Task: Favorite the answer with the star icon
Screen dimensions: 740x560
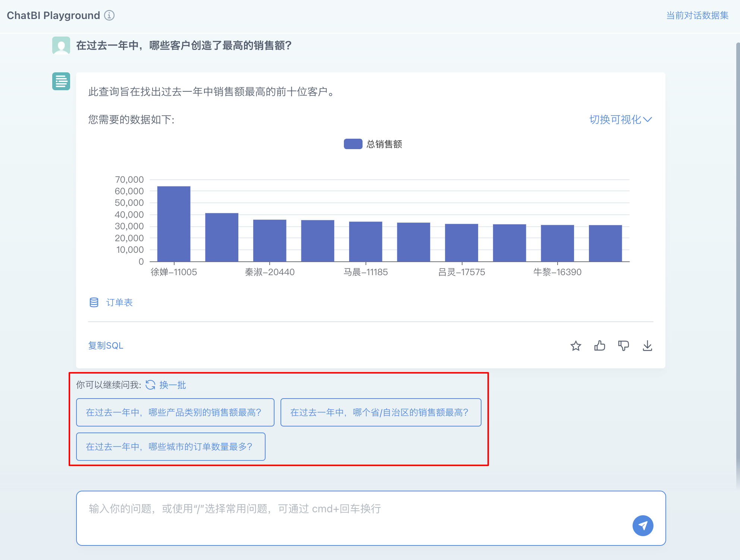Action: [576, 346]
